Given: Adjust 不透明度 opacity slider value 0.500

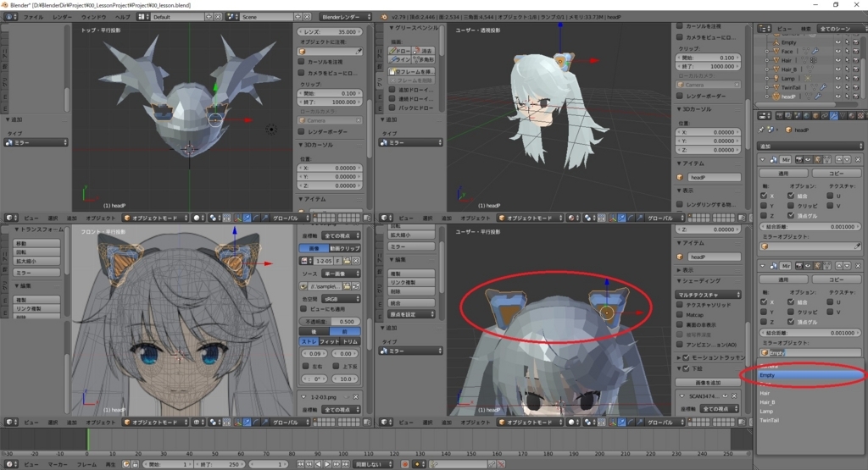Looking at the screenshot, I should [x=330, y=321].
